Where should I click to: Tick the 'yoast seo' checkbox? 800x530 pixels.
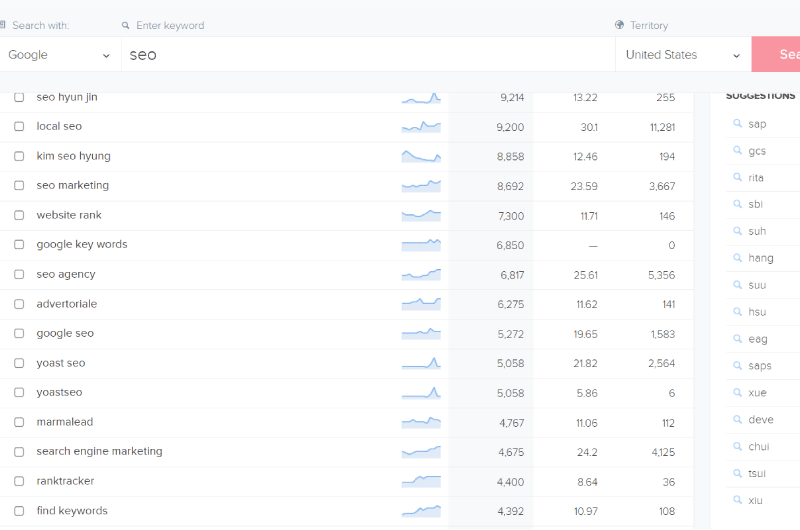coord(19,363)
